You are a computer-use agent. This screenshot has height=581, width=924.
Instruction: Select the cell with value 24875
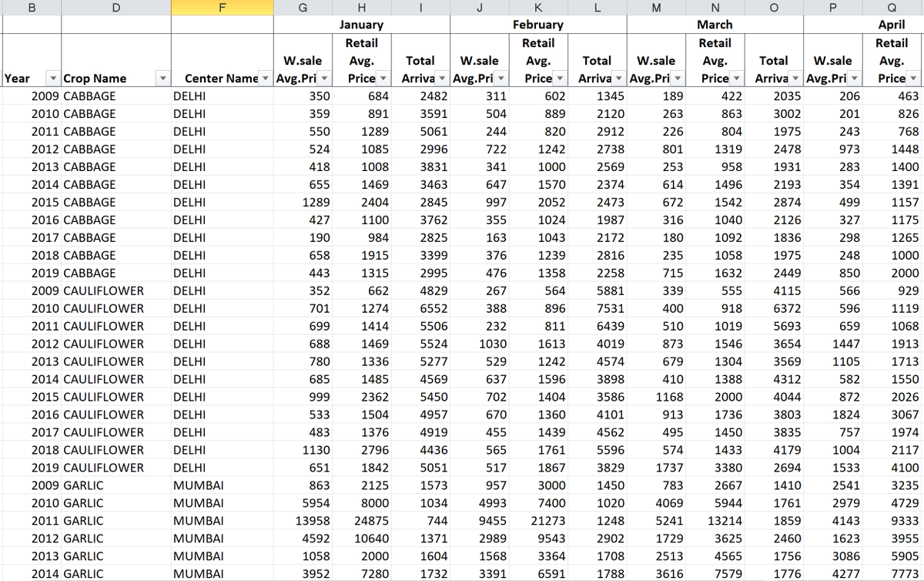(x=362, y=521)
